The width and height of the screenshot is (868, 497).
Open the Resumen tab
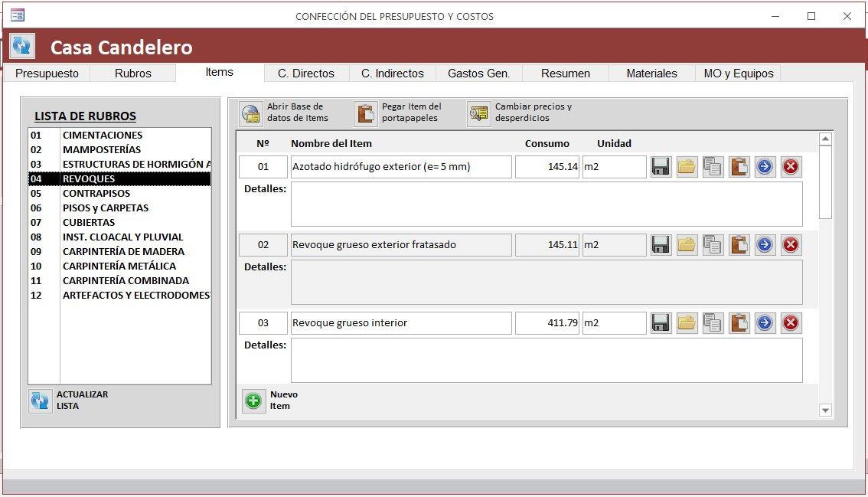tap(565, 74)
